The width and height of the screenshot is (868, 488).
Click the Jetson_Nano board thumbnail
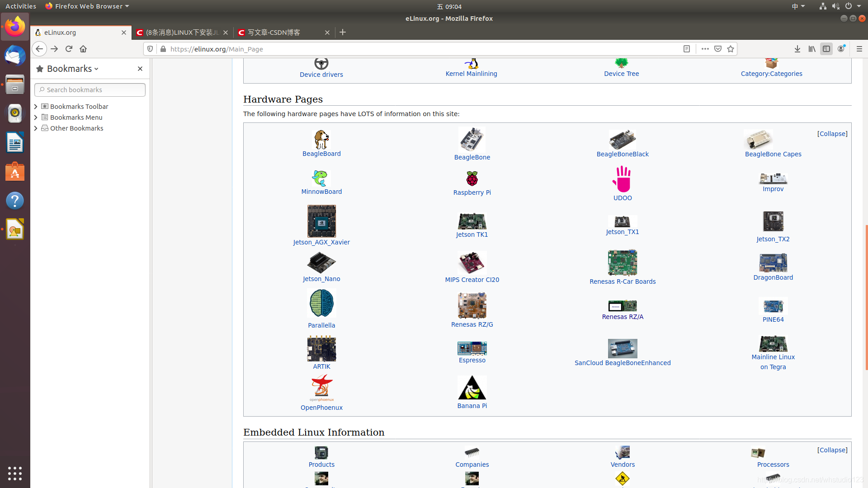[321, 263]
